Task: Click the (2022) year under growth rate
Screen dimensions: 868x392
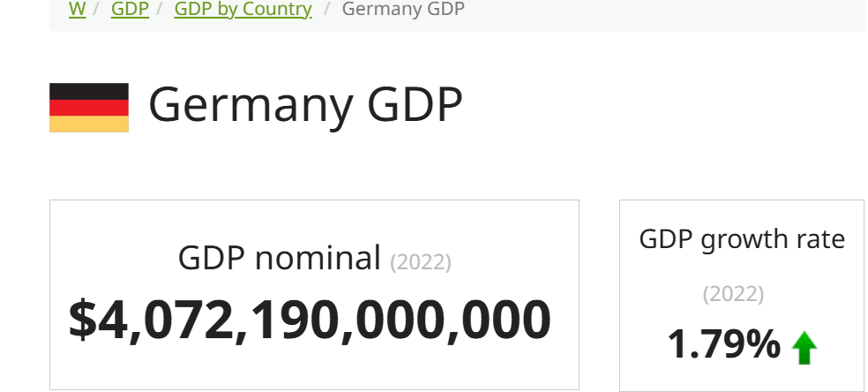Action: pyautogui.click(x=734, y=293)
